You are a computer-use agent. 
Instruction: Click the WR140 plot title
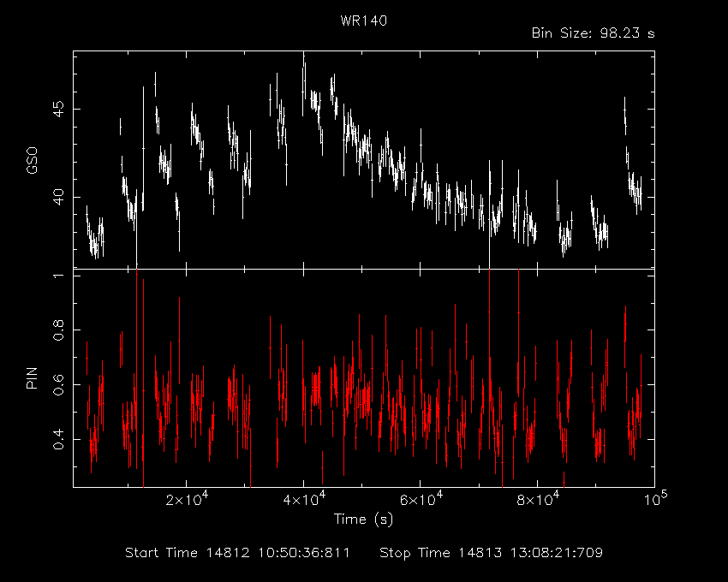pos(363,21)
